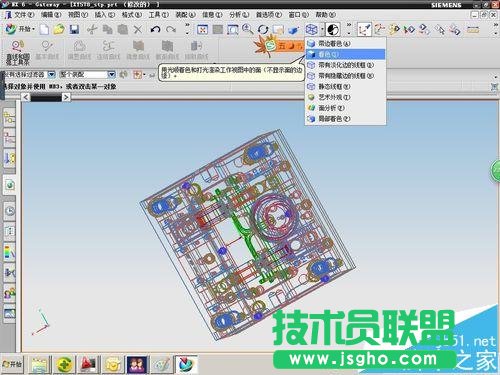Click the toolbar overflow chevron beside shaded sphere
Screen dimensions: 500x375
[x=349, y=29]
